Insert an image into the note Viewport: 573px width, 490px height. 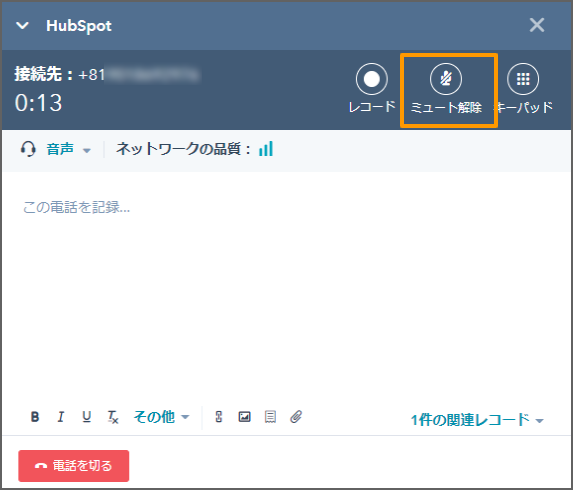(x=244, y=417)
